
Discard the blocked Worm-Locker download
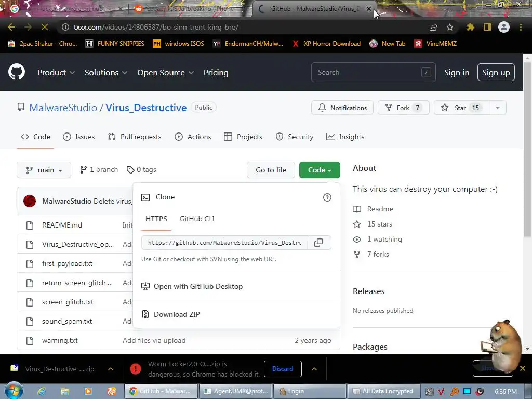click(x=283, y=369)
